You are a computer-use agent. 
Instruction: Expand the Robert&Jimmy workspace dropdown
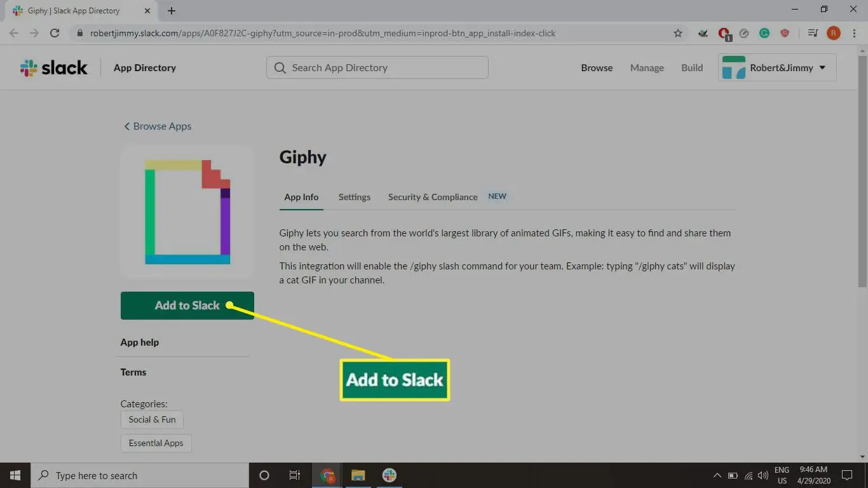click(x=777, y=67)
